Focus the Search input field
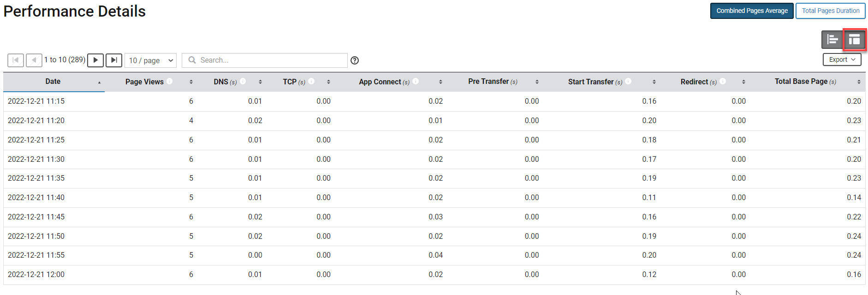The height and width of the screenshot is (295, 868). 265,60
